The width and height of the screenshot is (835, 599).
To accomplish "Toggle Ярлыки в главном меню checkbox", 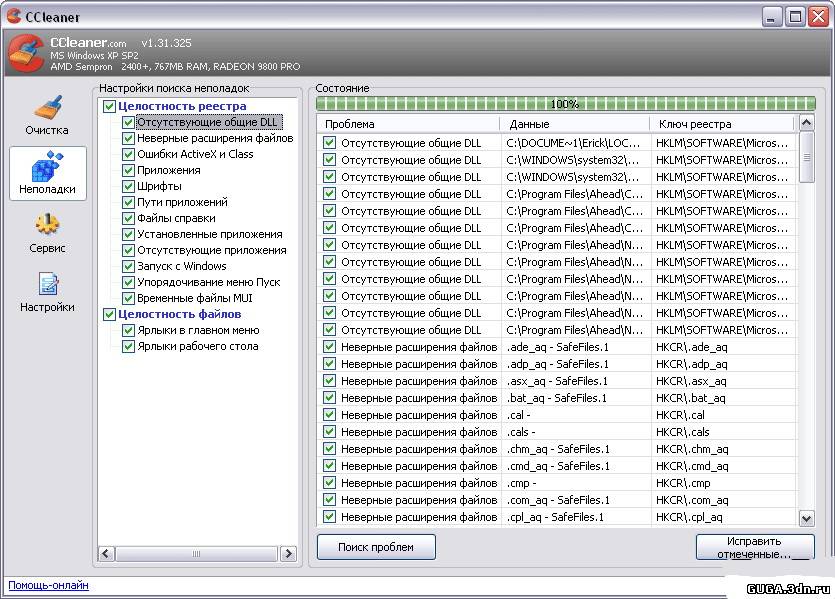I will point(128,330).
